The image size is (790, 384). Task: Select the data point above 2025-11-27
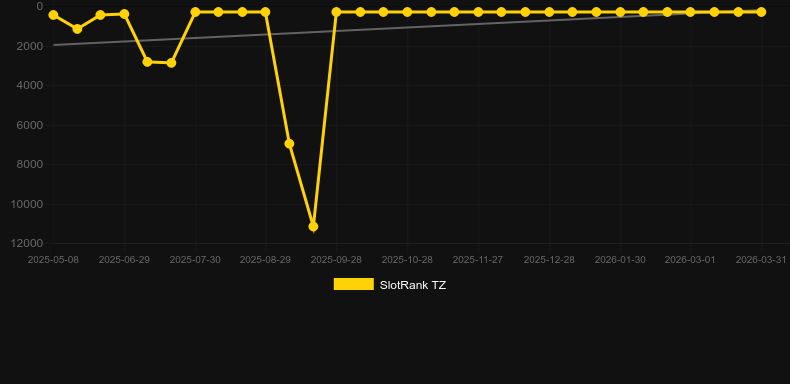click(x=478, y=12)
